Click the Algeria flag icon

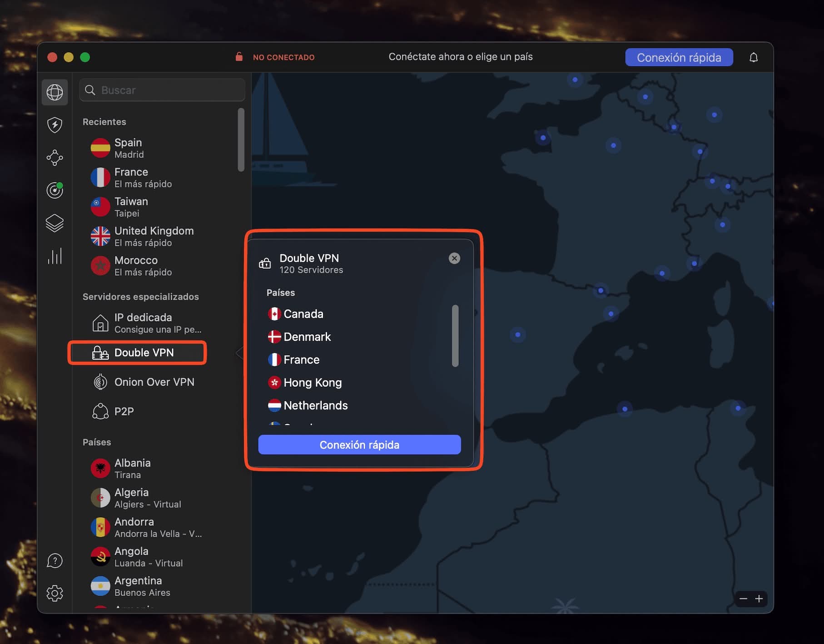(x=100, y=498)
